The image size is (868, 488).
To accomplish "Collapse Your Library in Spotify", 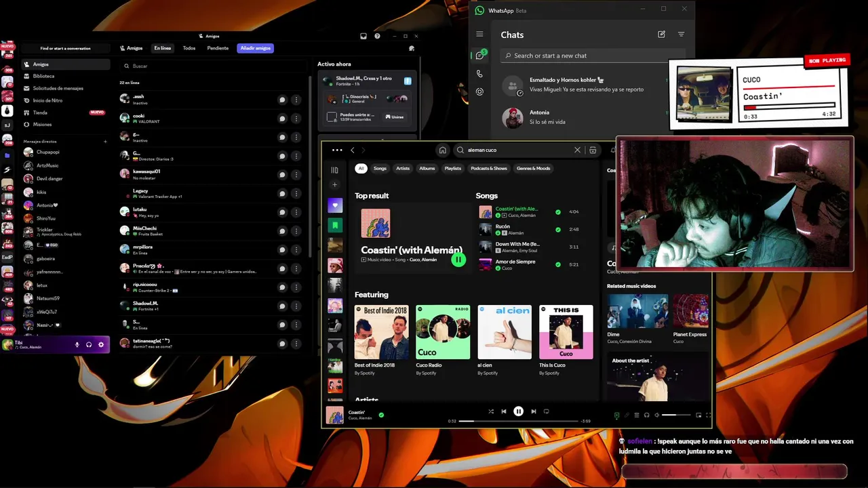I will (x=334, y=170).
